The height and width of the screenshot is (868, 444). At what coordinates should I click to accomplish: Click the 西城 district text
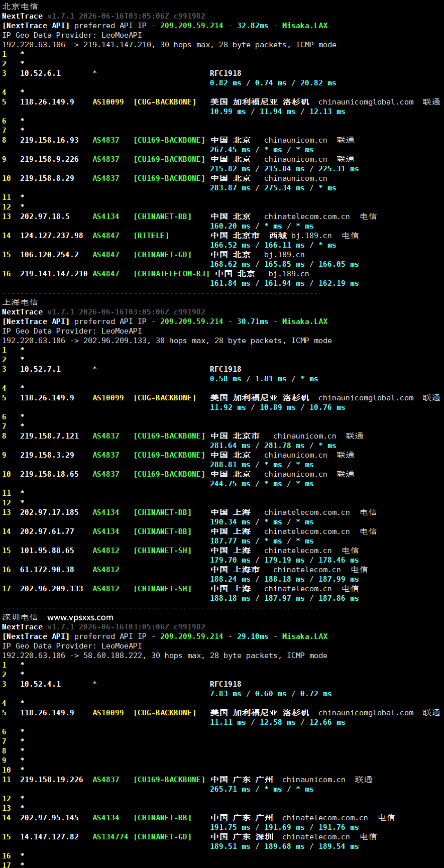tap(278, 236)
